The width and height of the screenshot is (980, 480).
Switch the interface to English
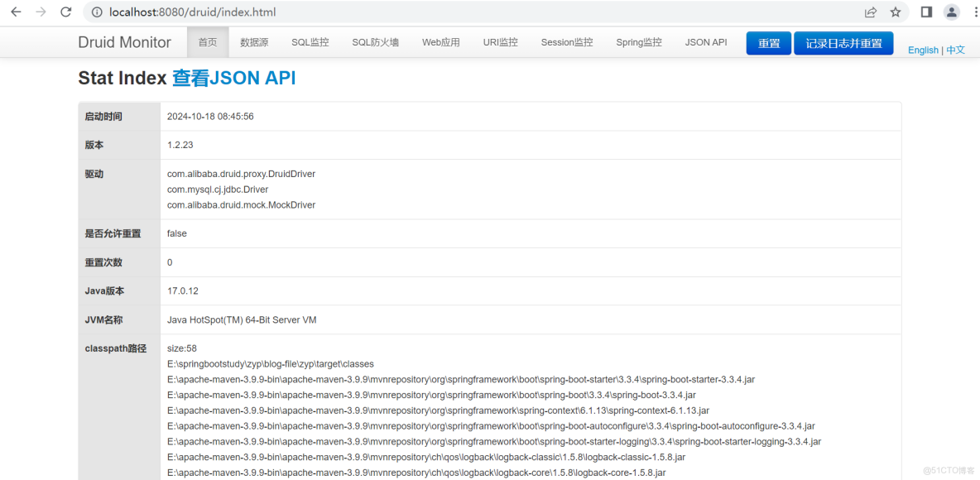pos(923,50)
